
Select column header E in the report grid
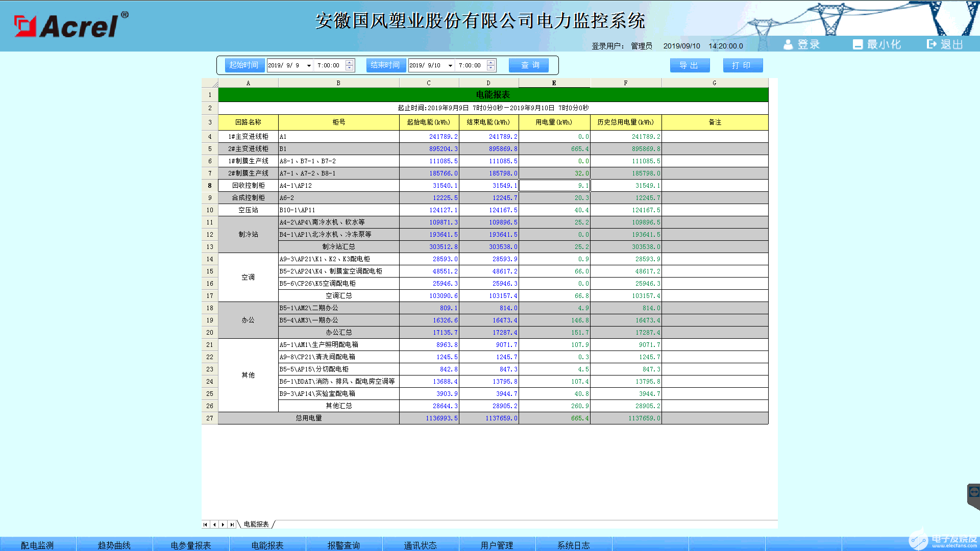554,83
